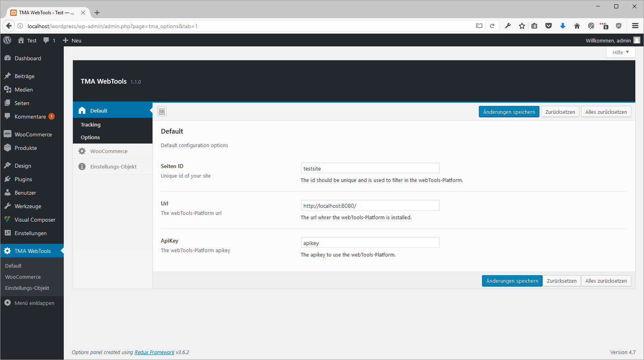Click the Neu plus button
The image size is (644, 360).
point(72,40)
